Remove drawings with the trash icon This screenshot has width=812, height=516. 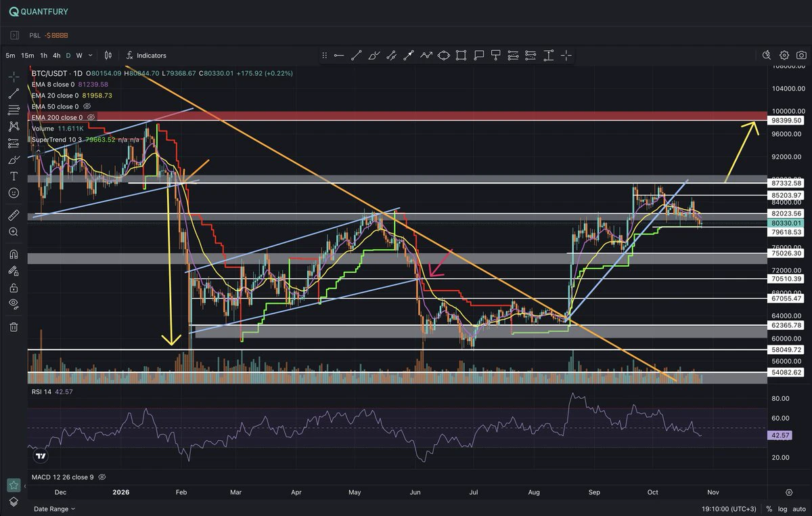14,327
